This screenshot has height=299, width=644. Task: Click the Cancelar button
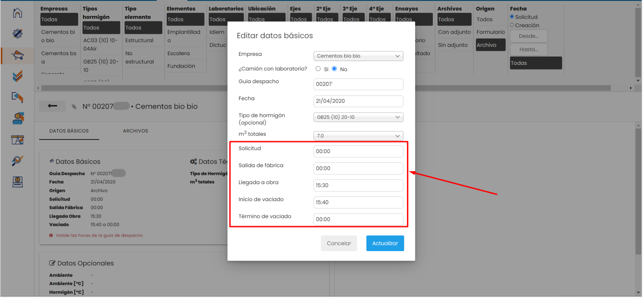pos(339,243)
